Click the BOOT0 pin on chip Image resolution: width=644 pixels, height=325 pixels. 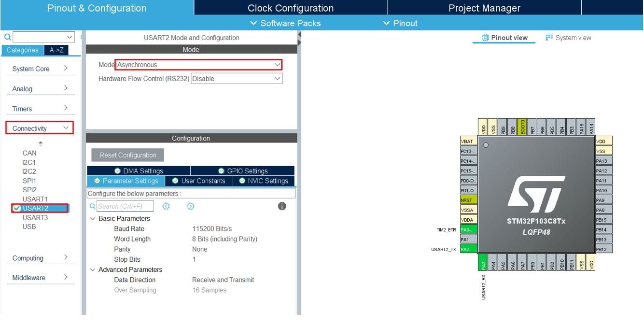tap(522, 127)
